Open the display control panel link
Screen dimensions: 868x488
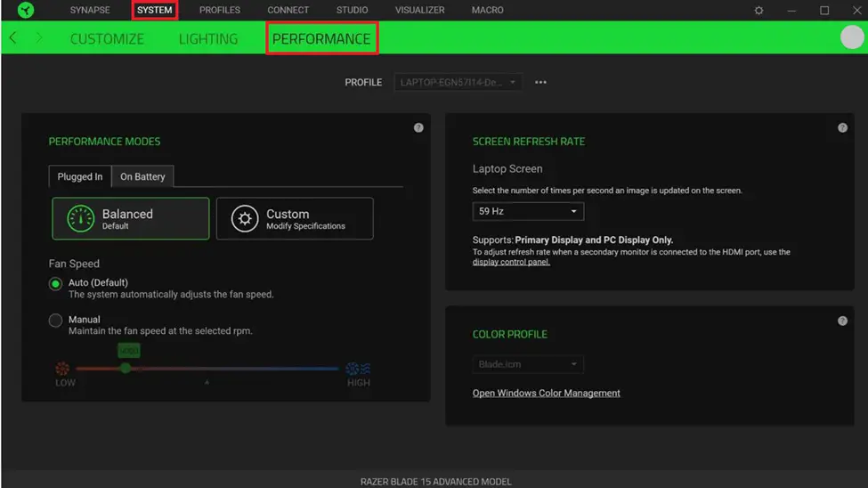pos(511,262)
